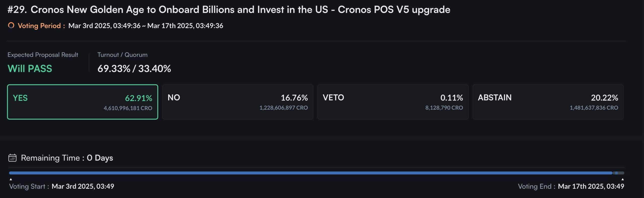Viewport: 644px width, 198px height.
Task: Click the Voting Start date Mar 3rd 2025
Action: (83, 186)
